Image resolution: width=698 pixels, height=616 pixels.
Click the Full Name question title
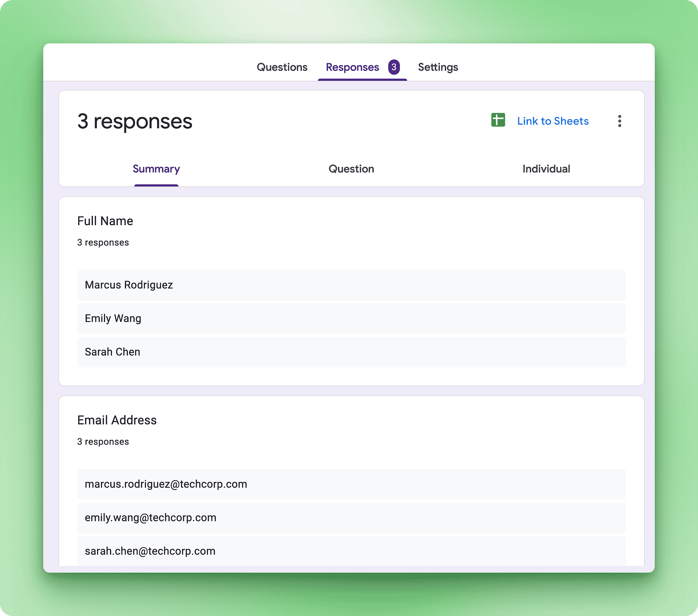(x=105, y=221)
